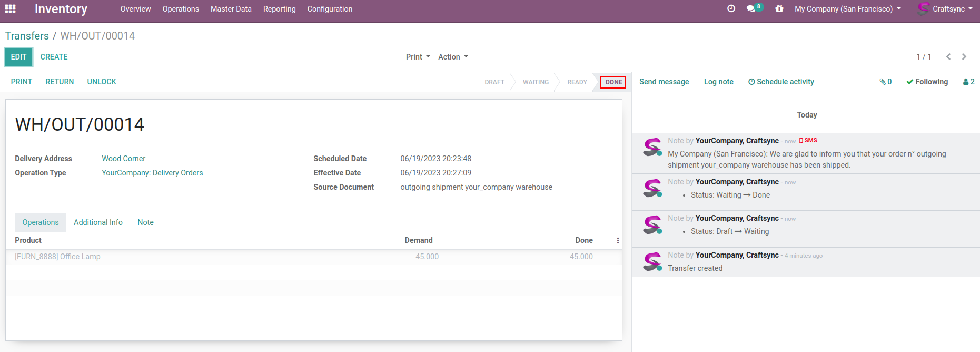This screenshot has width=980, height=352.
Task: Expand the Print dropdown
Action: 418,57
